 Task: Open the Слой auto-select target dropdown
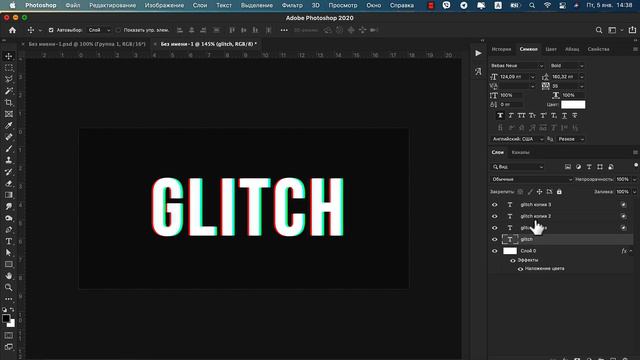[x=99, y=30]
